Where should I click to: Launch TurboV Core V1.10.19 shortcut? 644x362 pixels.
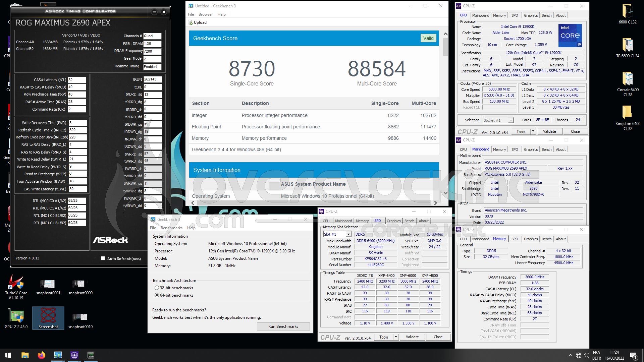16,287
